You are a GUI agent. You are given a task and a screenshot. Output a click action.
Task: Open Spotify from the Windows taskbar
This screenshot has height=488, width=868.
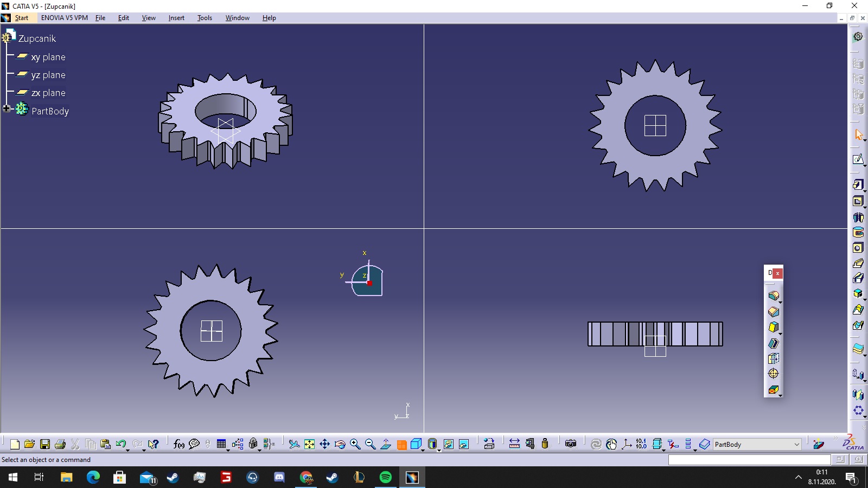385,477
